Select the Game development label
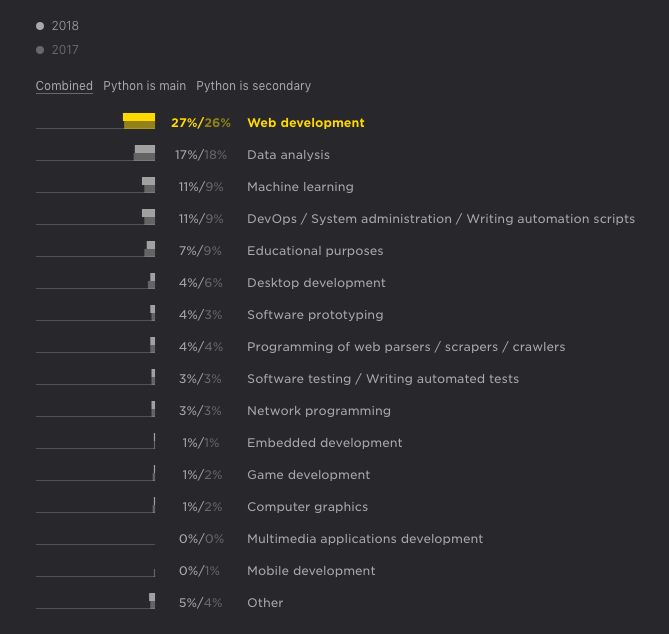Image resolution: width=669 pixels, height=634 pixels. (x=308, y=475)
